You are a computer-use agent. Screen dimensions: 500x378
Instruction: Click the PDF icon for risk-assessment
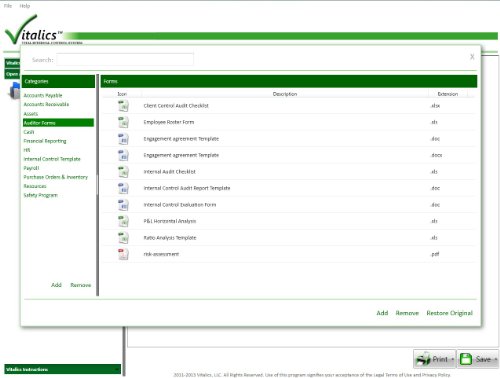[x=123, y=254]
